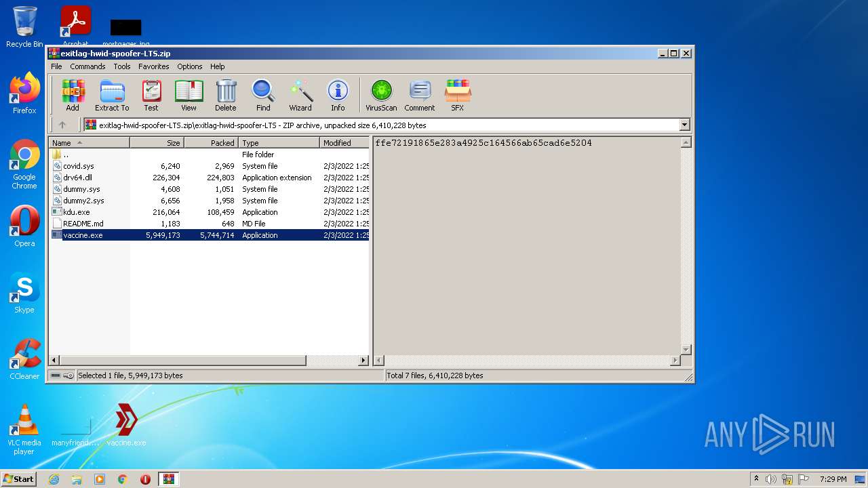This screenshot has height=488, width=868.
Task: Open Acrobat desktop shortcut
Action: click(x=75, y=26)
